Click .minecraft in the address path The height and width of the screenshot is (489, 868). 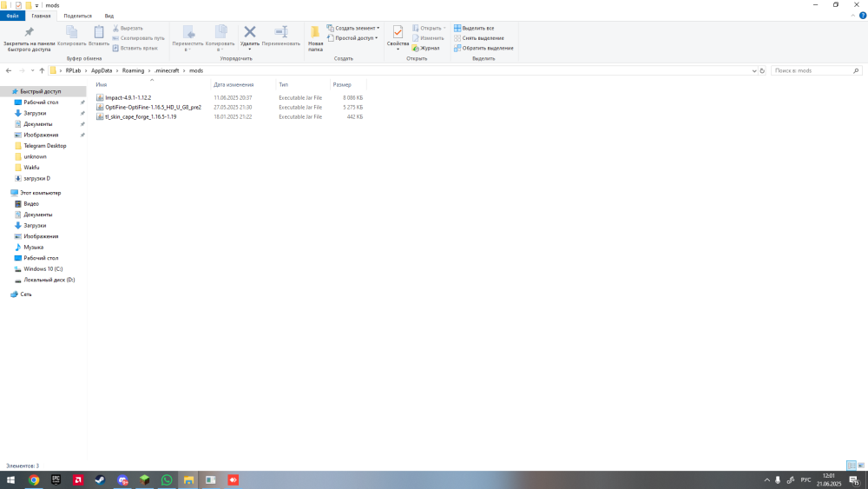click(x=167, y=71)
